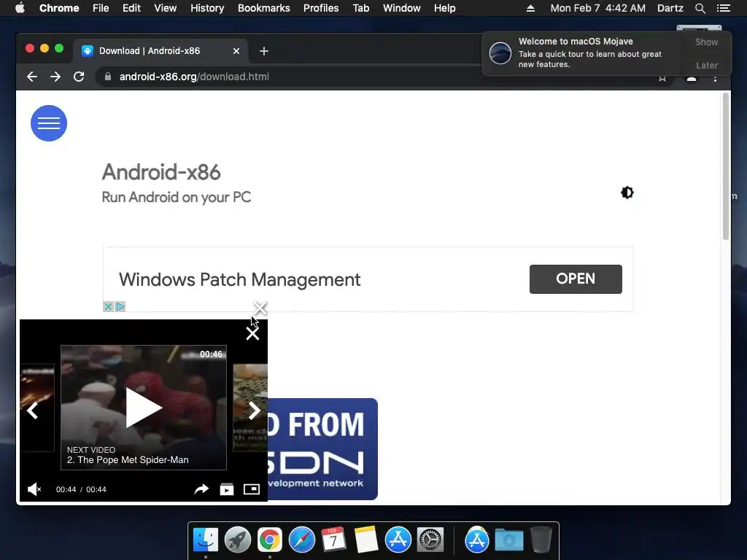747x560 pixels.
Task: Share the video with arrow icon
Action: pyautogui.click(x=201, y=489)
